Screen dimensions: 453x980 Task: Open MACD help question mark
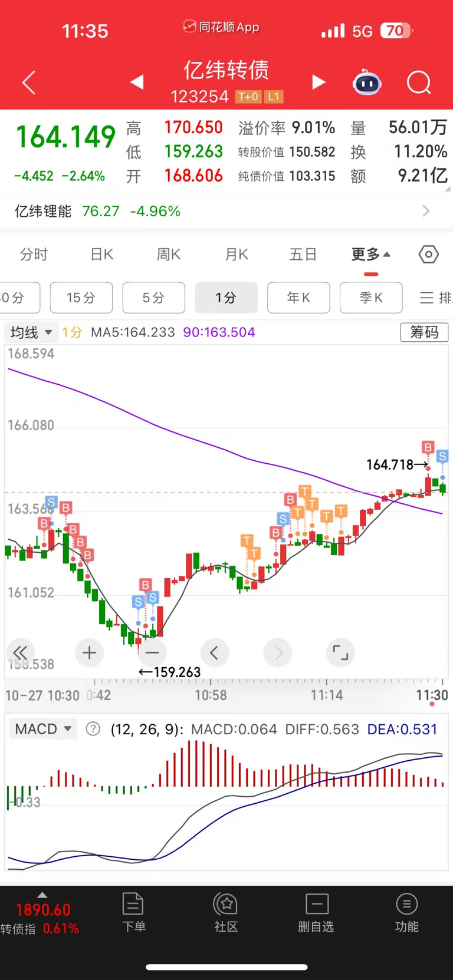pyautogui.click(x=93, y=729)
